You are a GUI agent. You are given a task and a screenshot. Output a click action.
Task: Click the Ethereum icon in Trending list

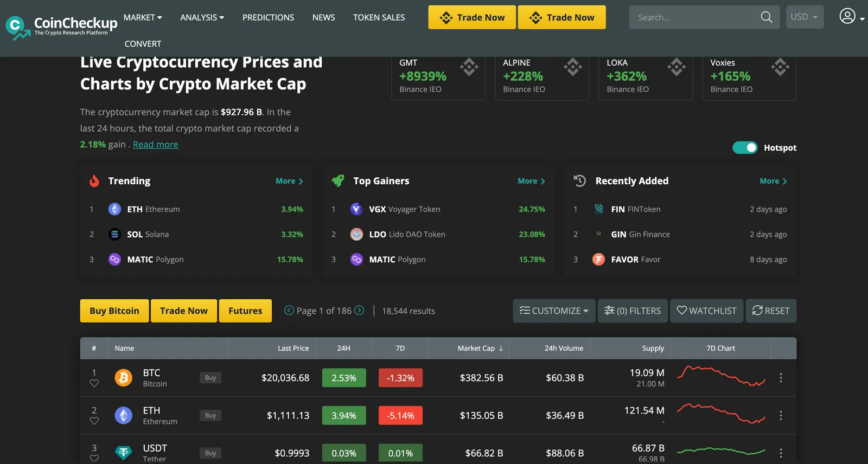click(x=114, y=209)
